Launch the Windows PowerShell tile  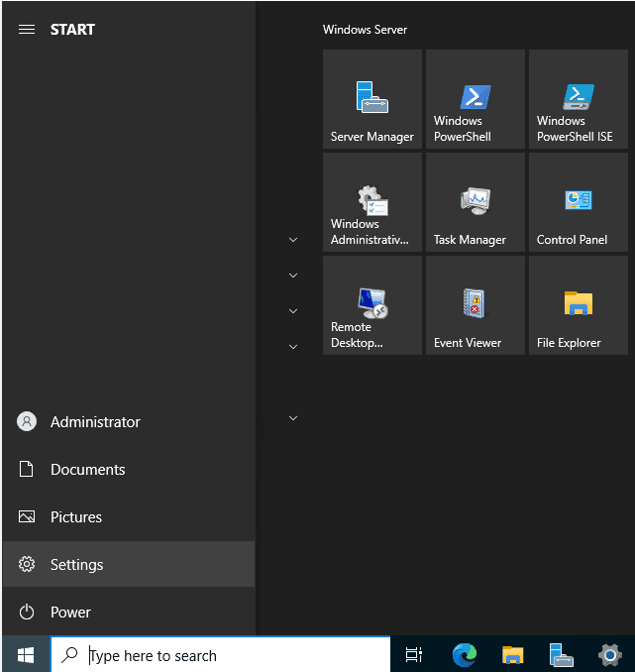point(476,99)
